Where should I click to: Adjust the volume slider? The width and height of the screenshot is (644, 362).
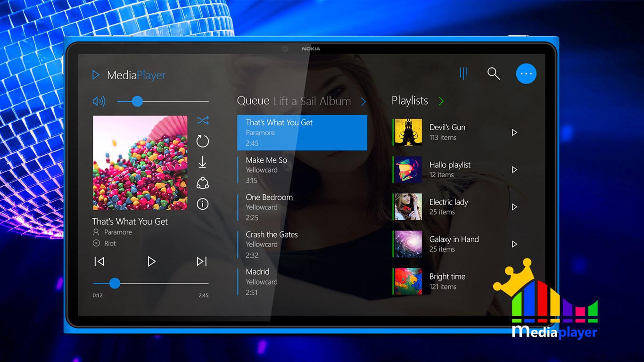tap(163, 101)
